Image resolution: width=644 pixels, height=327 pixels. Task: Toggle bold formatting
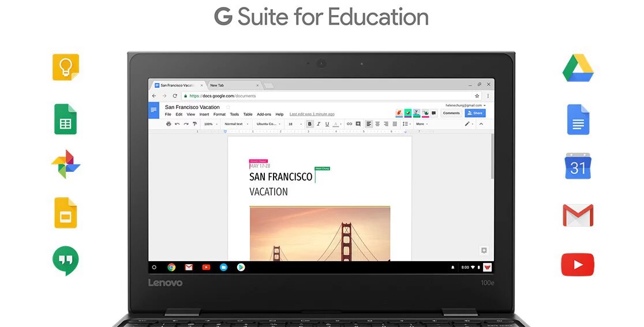pyautogui.click(x=310, y=124)
